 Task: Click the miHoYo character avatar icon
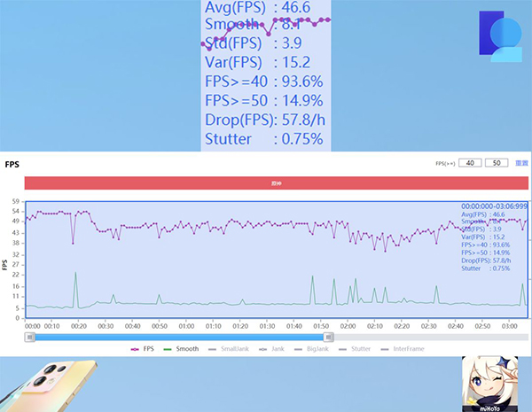tap(486, 384)
